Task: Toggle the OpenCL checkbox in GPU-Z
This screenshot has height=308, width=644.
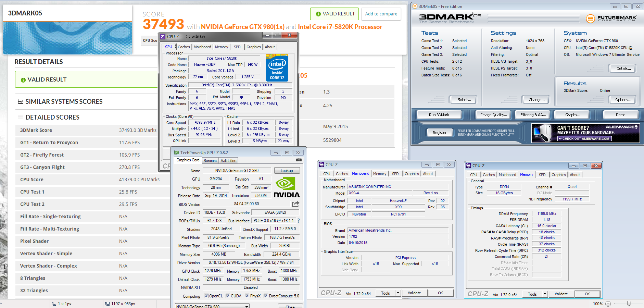Action: tap(206, 296)
